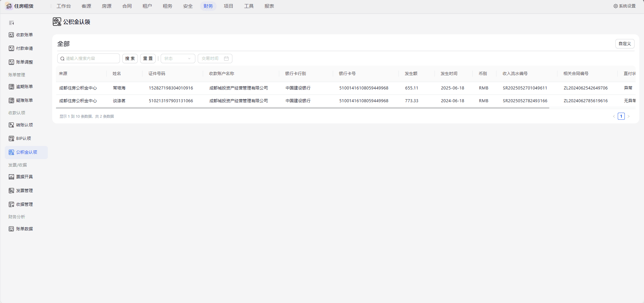Collapse the sidebar with the menu fold icon

click(x=11, y=23)
